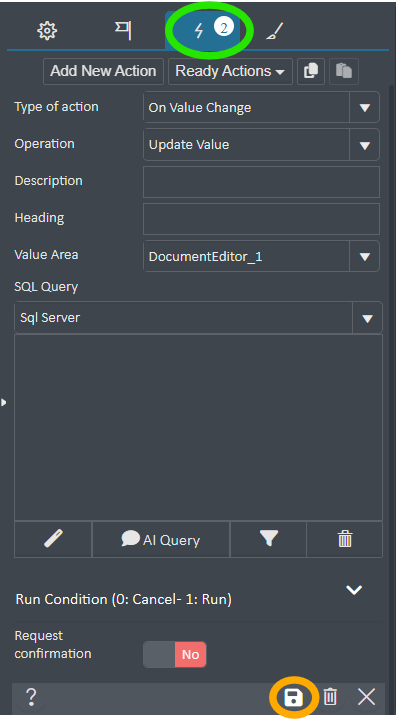This screenshot has width=396, height=719.
Task: Click the Add New Action button
Action: coord(103,71)
